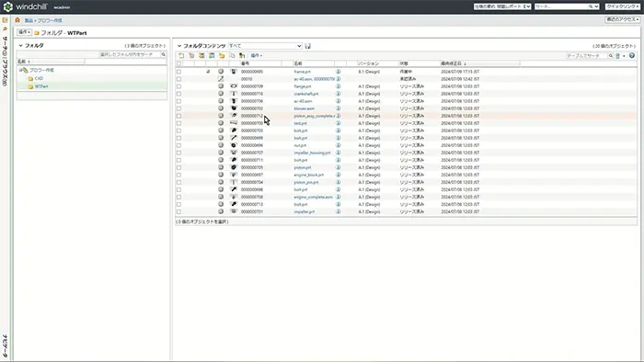Check the box for frame.prt row
This screenshot has width=644, height=362.
178,72
